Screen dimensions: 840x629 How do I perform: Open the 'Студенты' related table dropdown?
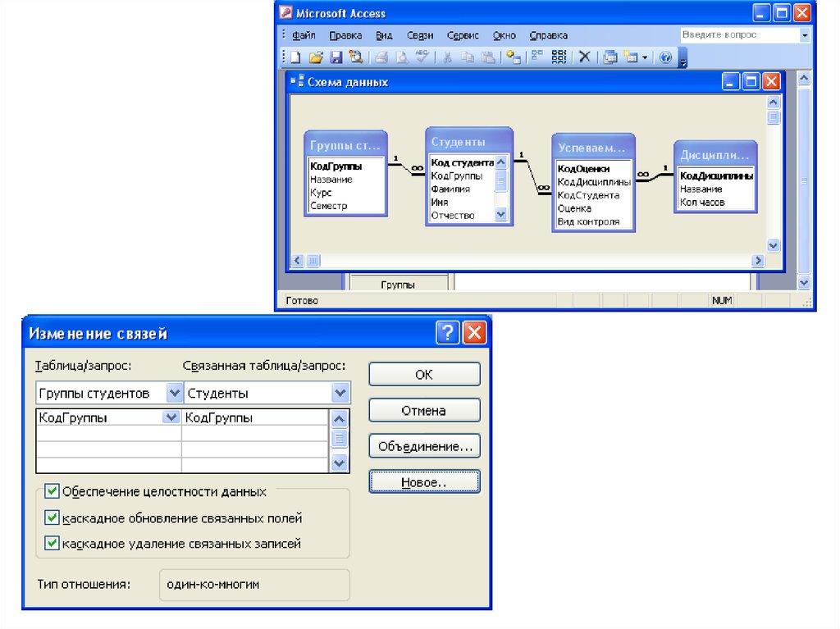tap(340, 394)
